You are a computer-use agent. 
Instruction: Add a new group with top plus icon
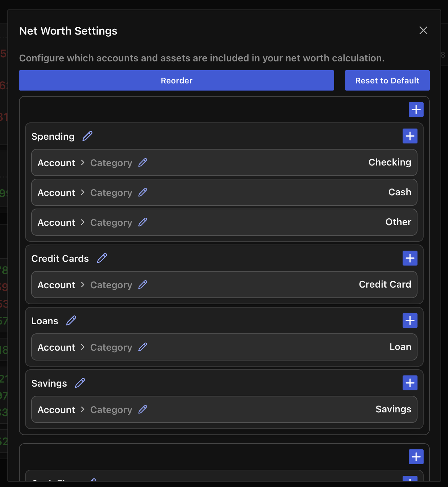click(416, 110)
